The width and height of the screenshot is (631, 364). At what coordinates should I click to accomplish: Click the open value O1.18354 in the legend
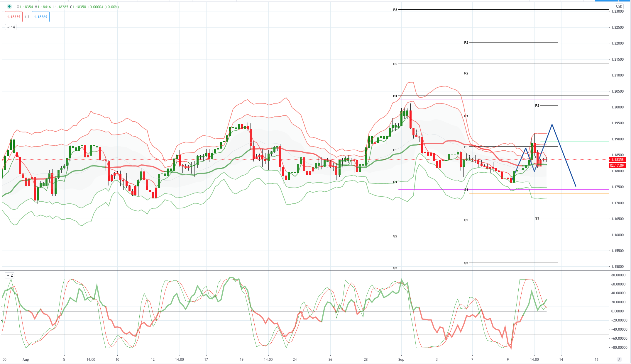pyautogui.click(x=25, y=7)
